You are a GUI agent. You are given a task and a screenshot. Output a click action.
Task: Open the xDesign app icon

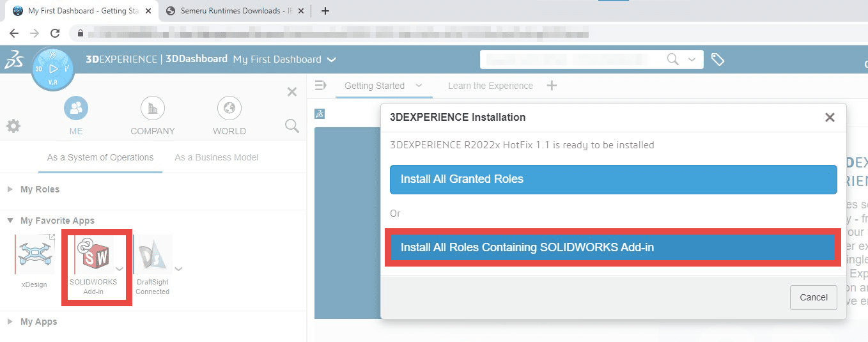pyautogui.click(x=34, y=254)
